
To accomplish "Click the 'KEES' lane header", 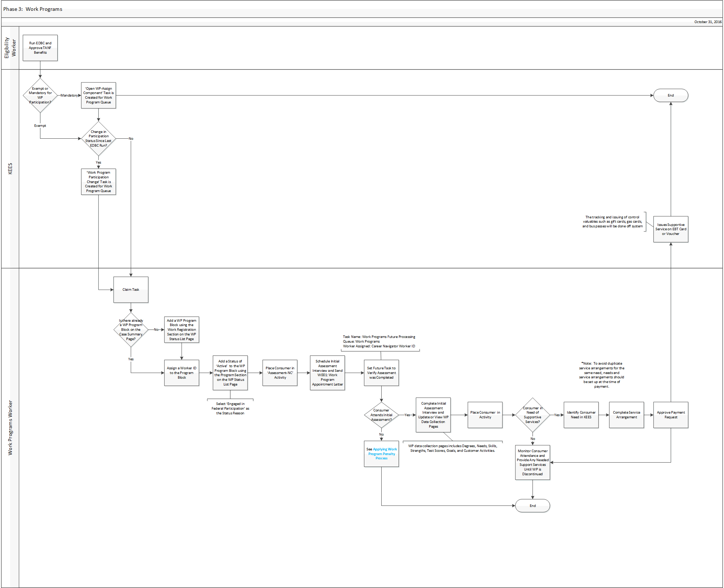I will 10,169.
